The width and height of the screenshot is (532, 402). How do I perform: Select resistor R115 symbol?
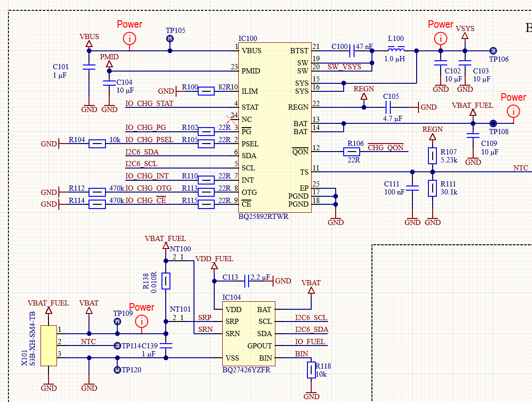[x=206, y=204]
